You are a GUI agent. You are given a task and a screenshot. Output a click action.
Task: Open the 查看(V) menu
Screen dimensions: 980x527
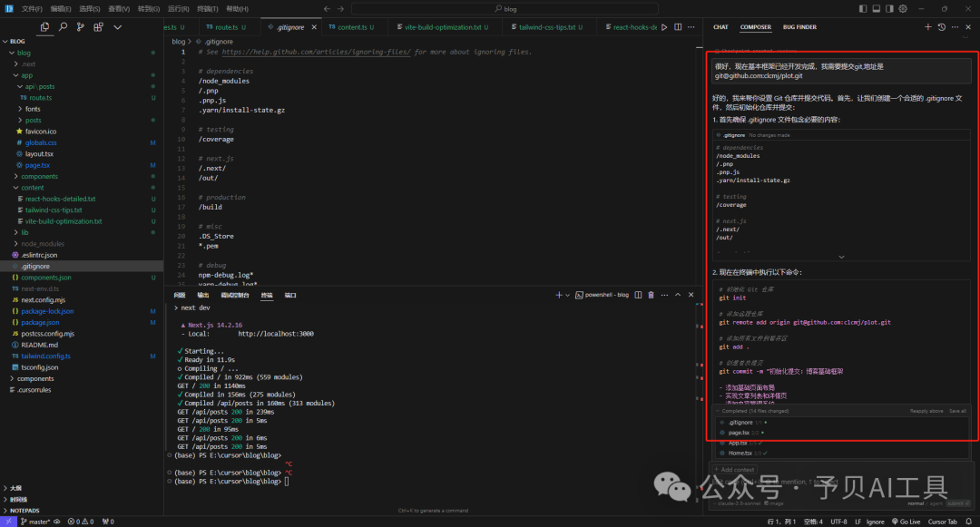pyautogui.click(x=119, y=9)
